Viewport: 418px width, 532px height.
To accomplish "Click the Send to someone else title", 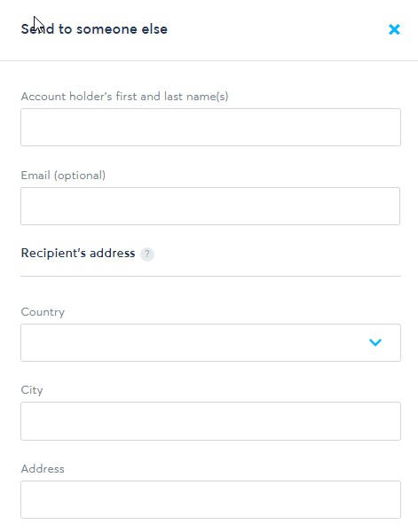I will pos(94,29).
